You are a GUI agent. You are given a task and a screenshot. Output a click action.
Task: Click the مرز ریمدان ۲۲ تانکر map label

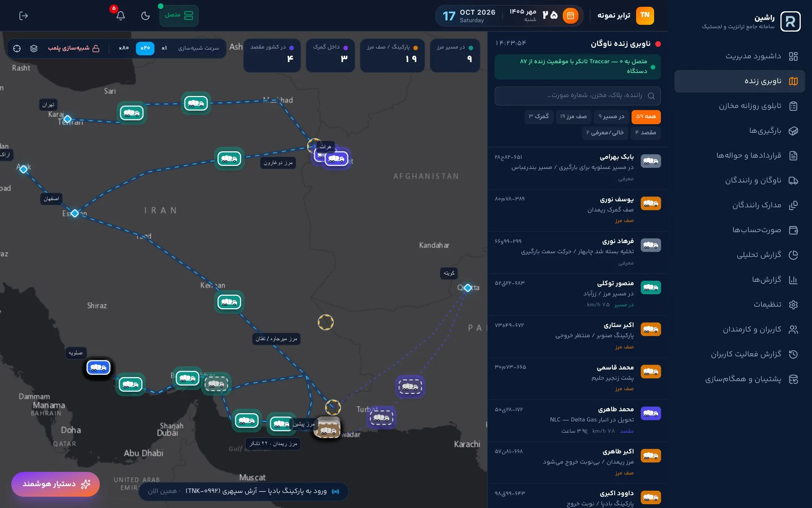pos(273,444)
